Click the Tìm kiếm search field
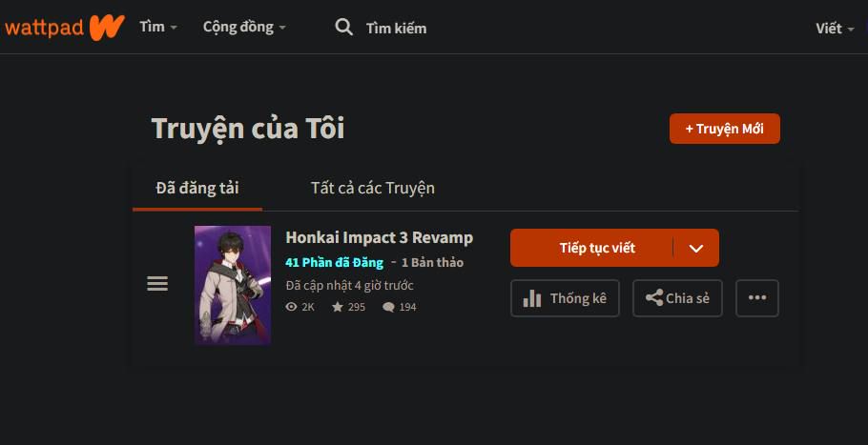 (x=397, y=29)
